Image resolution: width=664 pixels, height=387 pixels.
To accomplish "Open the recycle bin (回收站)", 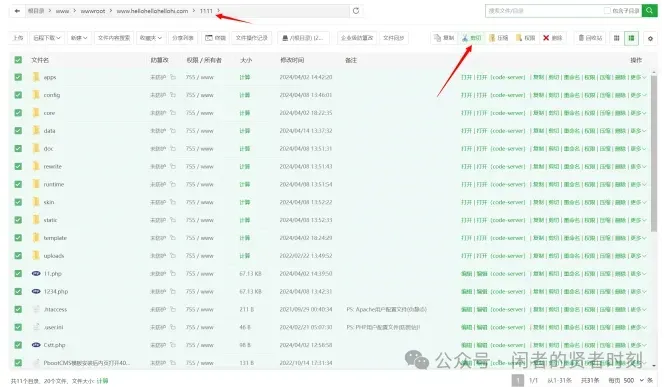I will point(590,38).
